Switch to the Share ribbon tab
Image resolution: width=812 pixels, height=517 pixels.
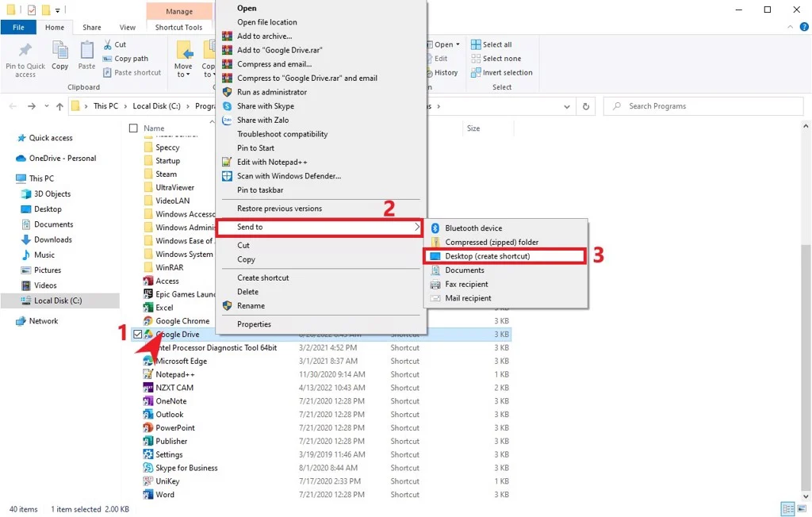coord(91,26)
